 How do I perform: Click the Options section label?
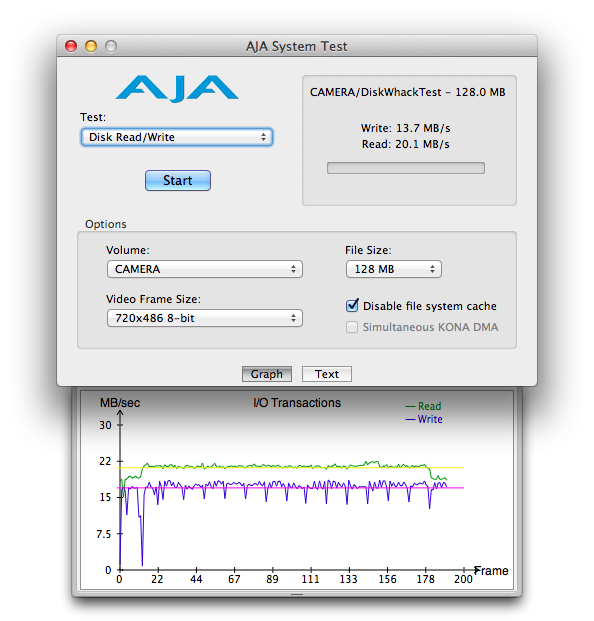(106, 224)
